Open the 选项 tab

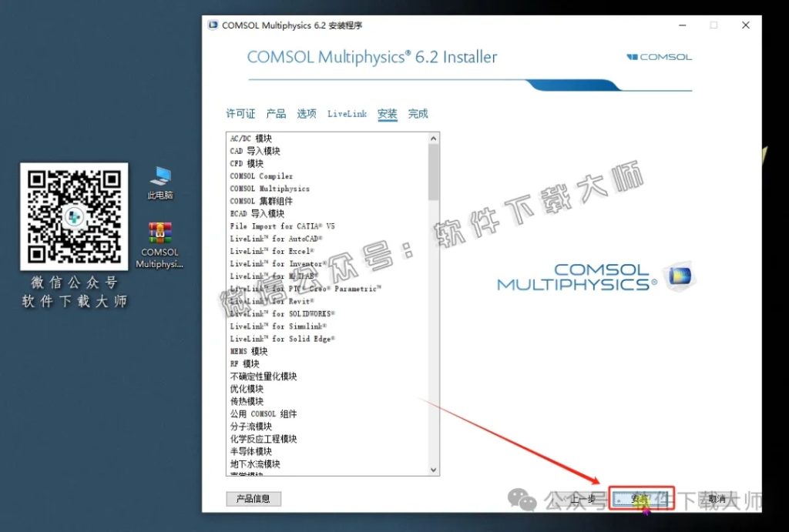[x=306, y=113]
